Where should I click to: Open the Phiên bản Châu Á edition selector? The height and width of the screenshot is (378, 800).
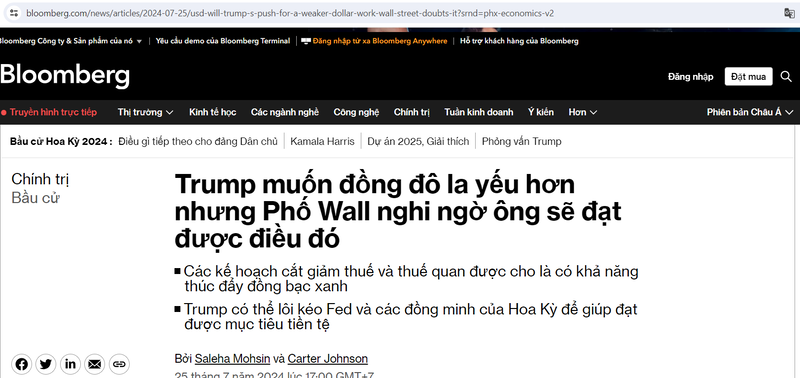tap(750, 112)
